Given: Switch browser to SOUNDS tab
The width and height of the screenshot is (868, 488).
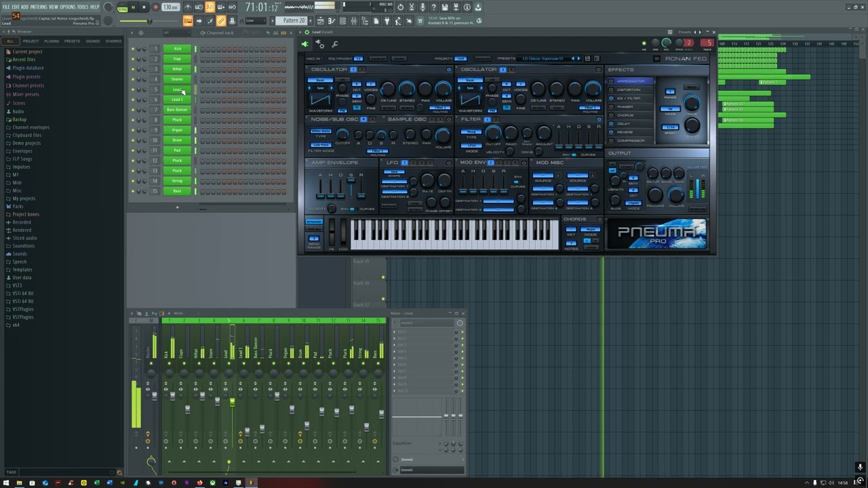Looking at the screenshot, I should [92, 41].
